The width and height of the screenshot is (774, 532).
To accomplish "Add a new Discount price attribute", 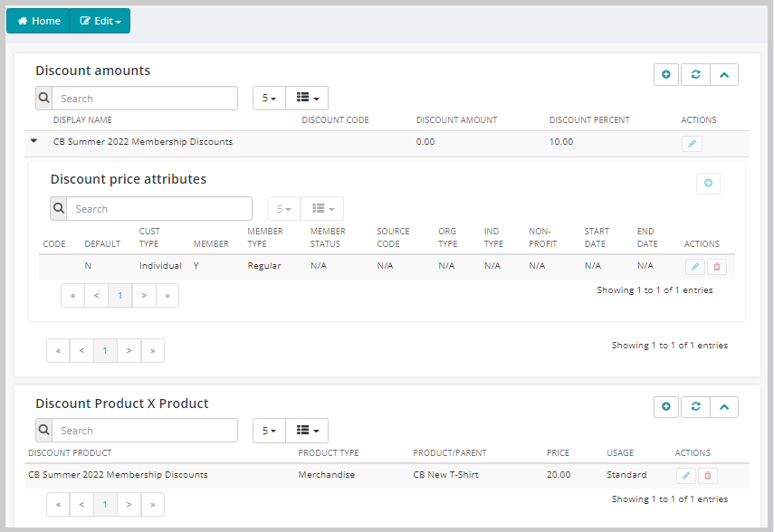I will [x=708, y=183].
